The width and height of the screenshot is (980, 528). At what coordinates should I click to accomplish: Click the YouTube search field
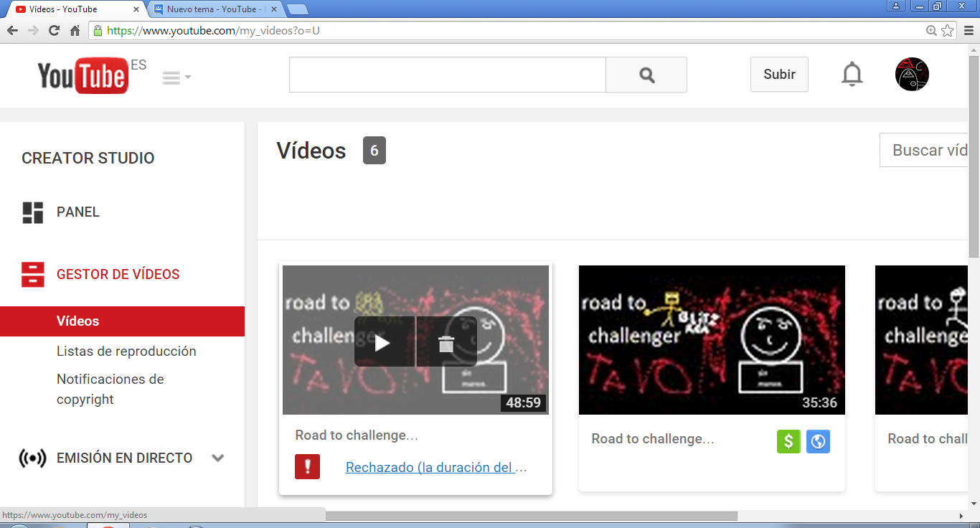click(448, 75)
